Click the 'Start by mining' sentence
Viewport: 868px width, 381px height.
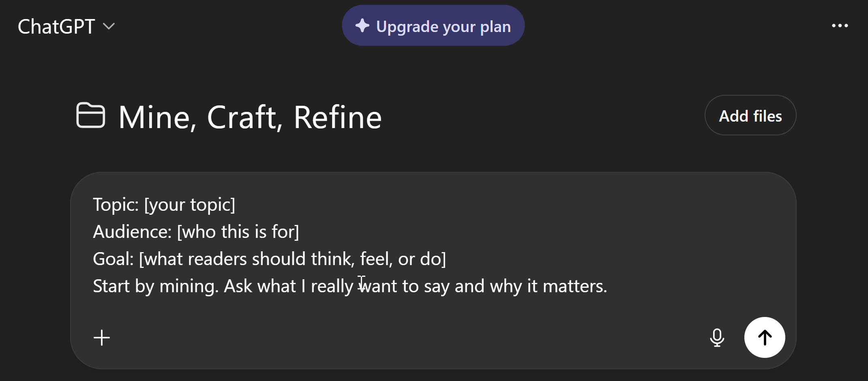pos(156,286)
